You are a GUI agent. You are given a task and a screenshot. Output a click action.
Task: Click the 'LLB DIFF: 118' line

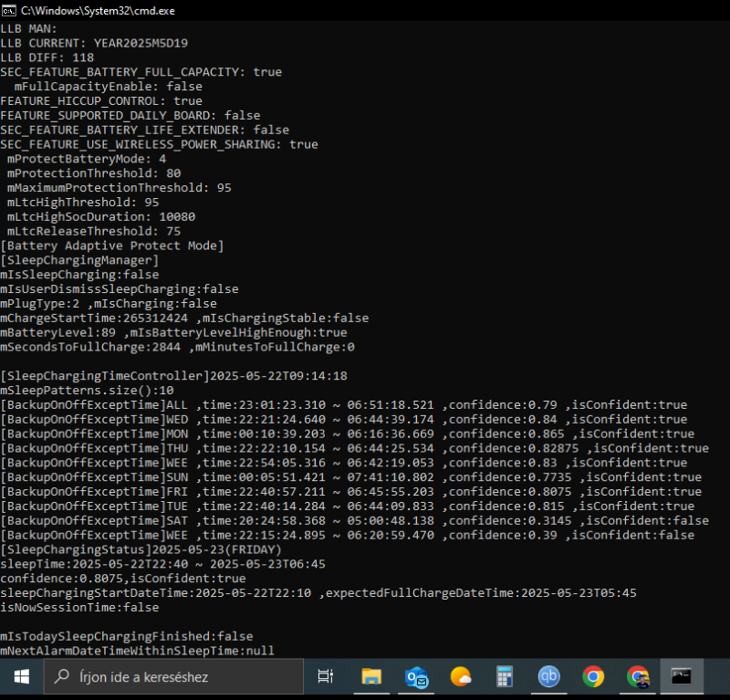pos(47,57)
